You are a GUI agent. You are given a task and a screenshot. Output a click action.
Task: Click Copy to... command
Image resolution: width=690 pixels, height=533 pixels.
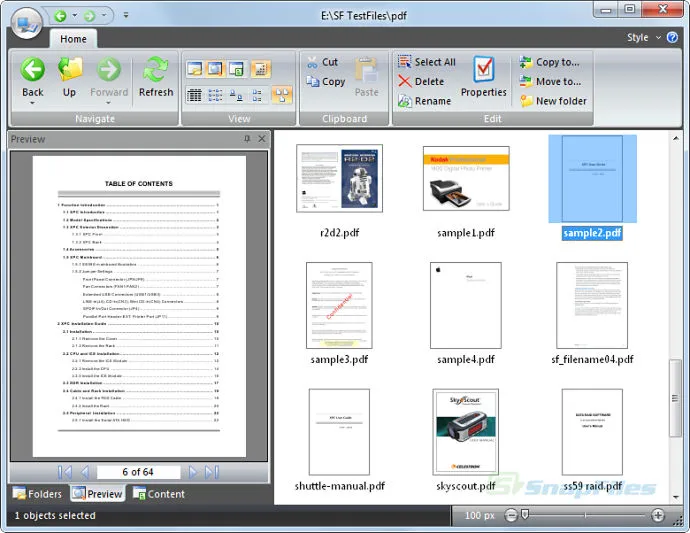point(550,62)
